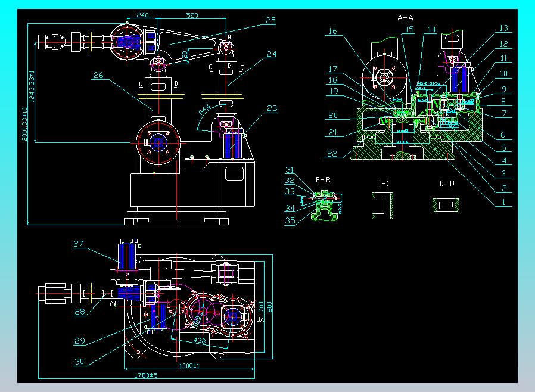Select part callout number 13
The image size is (535, 392).
click(504, 29)
